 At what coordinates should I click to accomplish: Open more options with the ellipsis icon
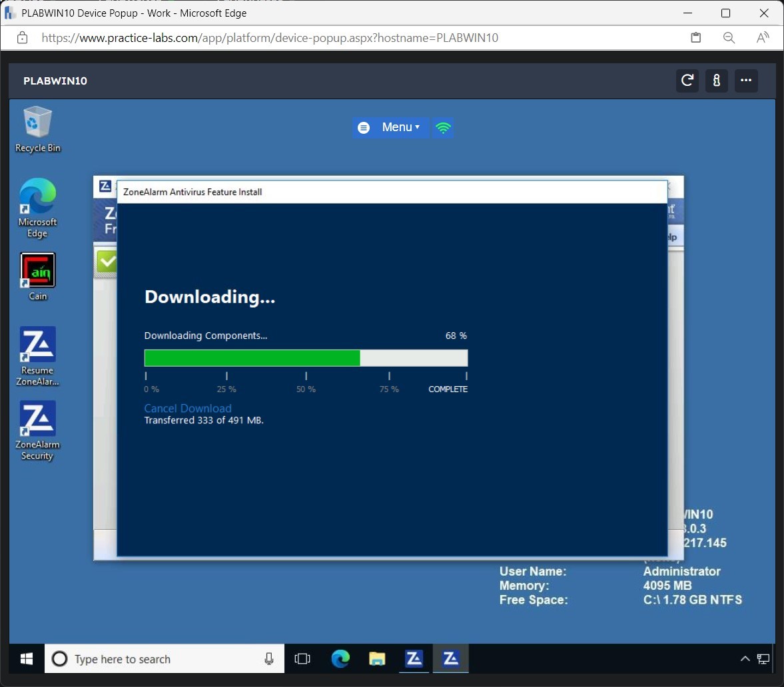(746, 81)
